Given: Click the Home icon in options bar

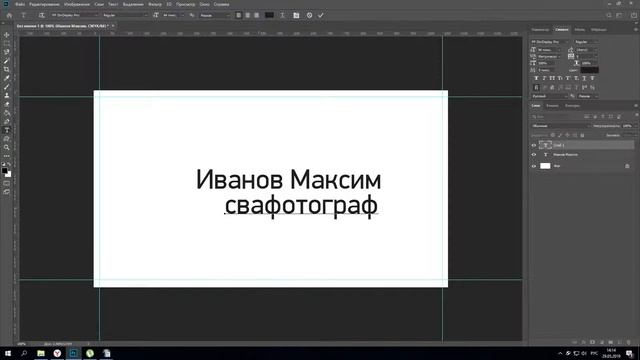Looking at the screenshot, I should pyautogui.click(x=9, y=16).
